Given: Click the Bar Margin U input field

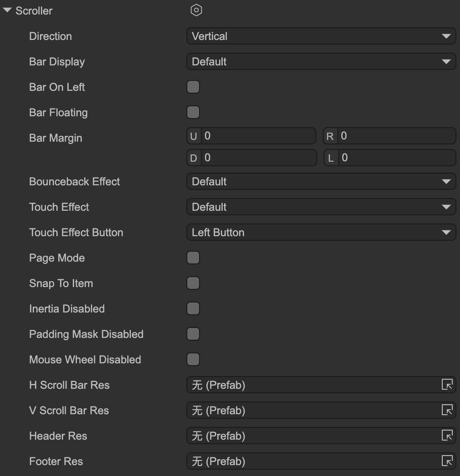Looking at the screenshot, I should pos(257,136).
